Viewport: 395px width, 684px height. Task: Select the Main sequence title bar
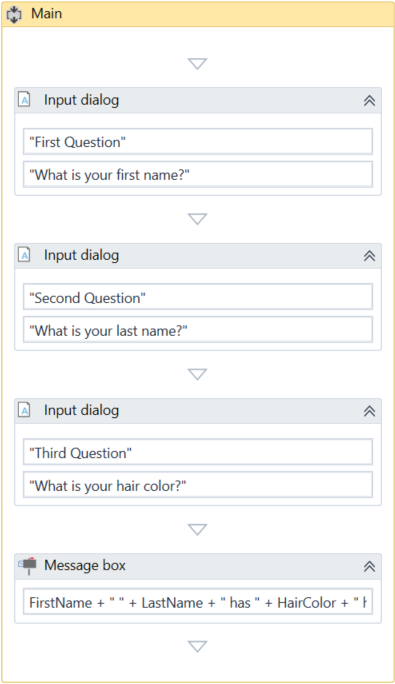[x=198, y=14]
